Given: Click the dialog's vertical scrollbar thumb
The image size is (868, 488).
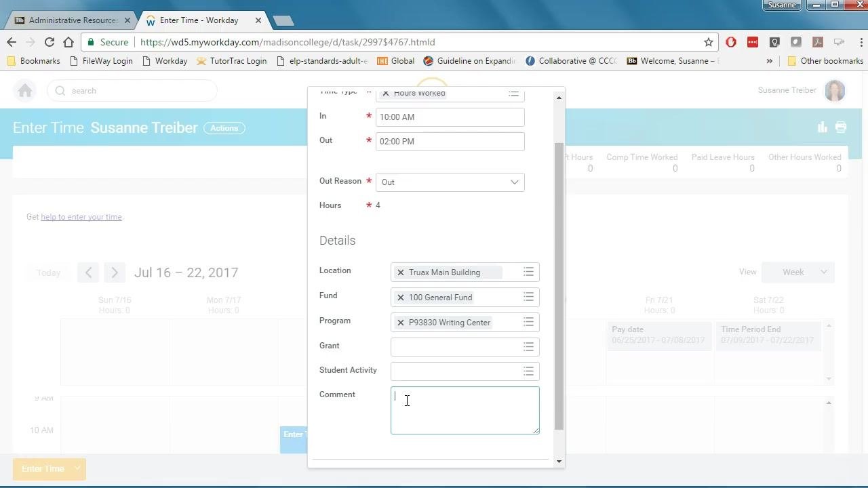Looking at the screenshot, I should [559, 286].
